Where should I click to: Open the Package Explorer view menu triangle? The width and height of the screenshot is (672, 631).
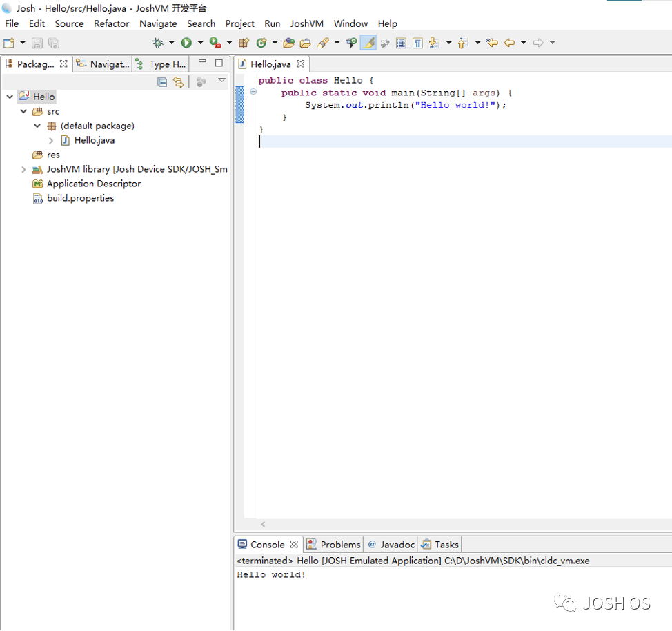coord(221,80)
